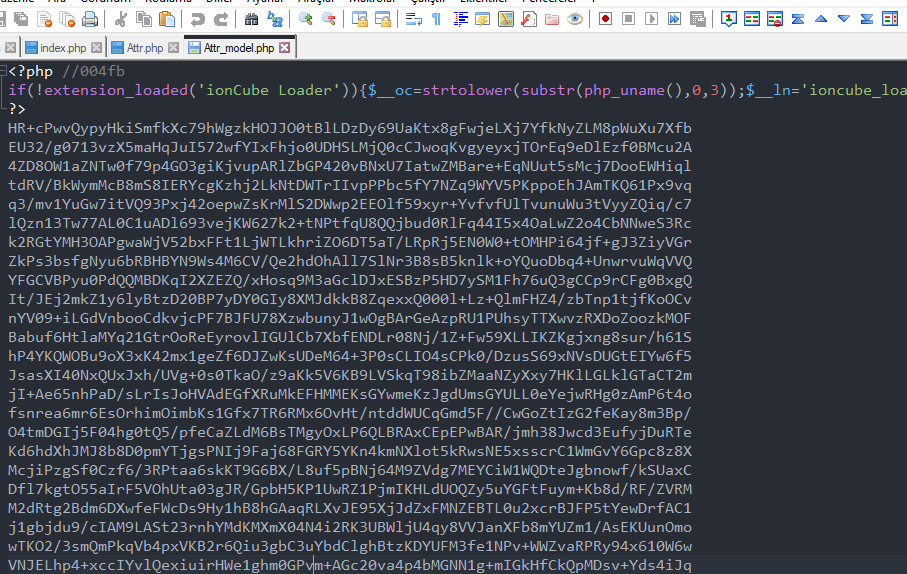
Task: Click the Close All documents icon
Action: pyautogui.click(x=67, y=19)
